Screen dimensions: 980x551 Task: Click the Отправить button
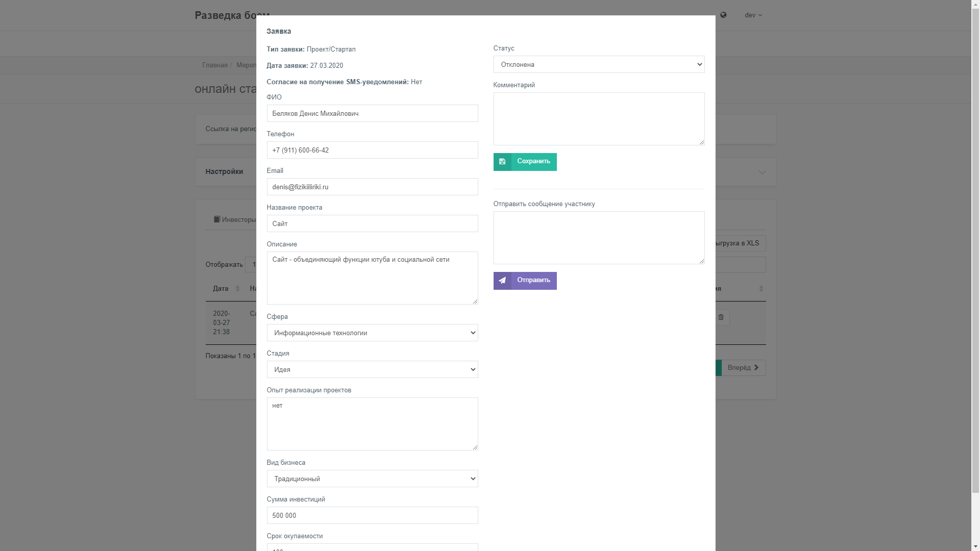525,281
